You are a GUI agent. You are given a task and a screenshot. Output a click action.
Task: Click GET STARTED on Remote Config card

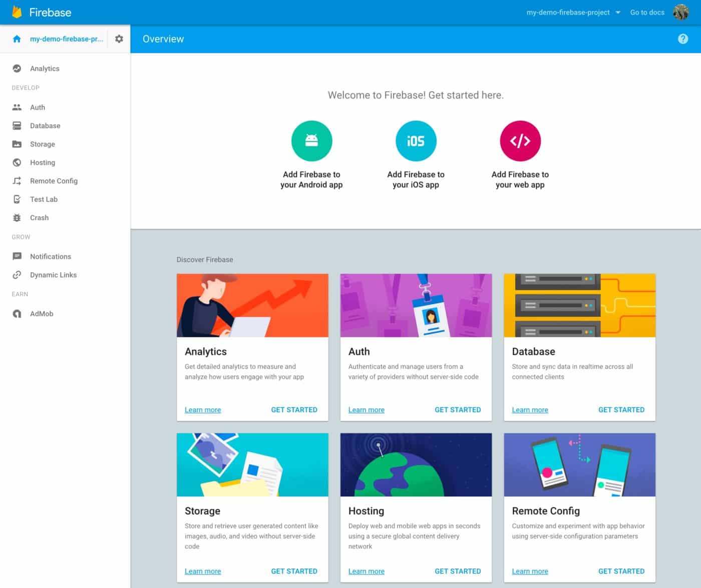(x=621, y=571)
